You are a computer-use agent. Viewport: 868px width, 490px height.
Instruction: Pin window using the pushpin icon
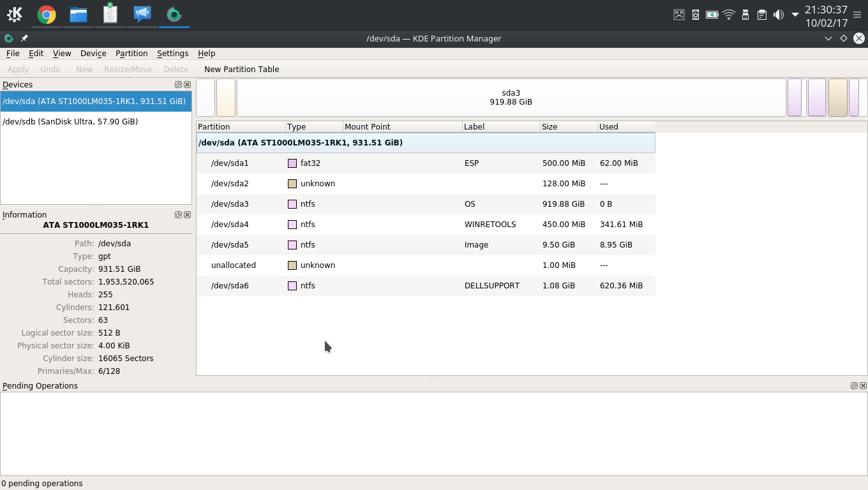(24, 38)
